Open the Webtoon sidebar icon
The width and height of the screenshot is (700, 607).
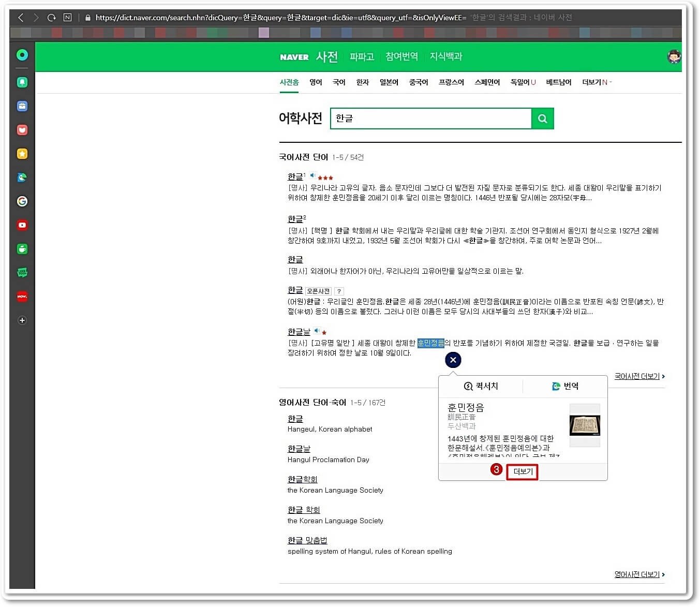[x=22, y=273]
